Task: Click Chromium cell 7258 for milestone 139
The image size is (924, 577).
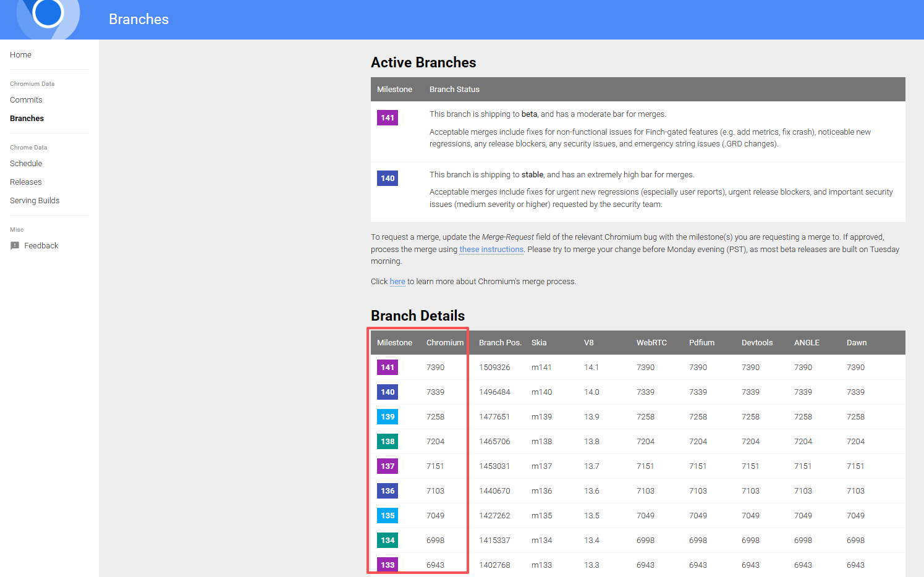Action: (x=435, y=417)
